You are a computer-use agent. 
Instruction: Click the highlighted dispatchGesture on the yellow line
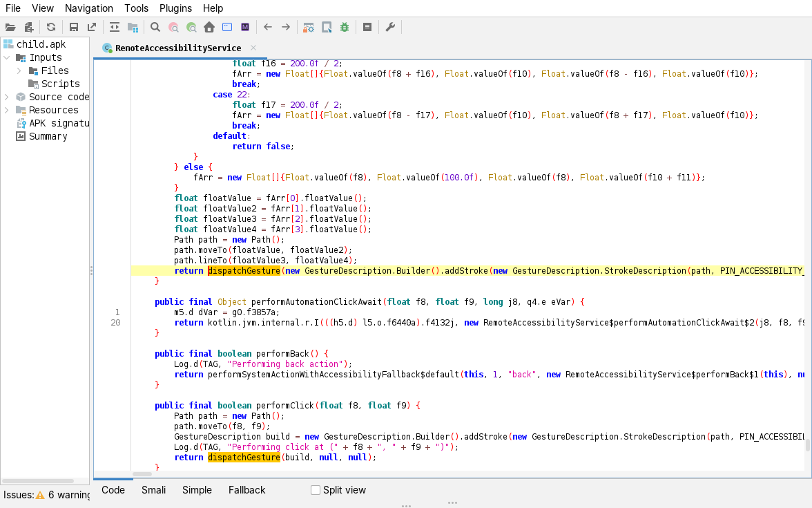click(x=244, y=271)
